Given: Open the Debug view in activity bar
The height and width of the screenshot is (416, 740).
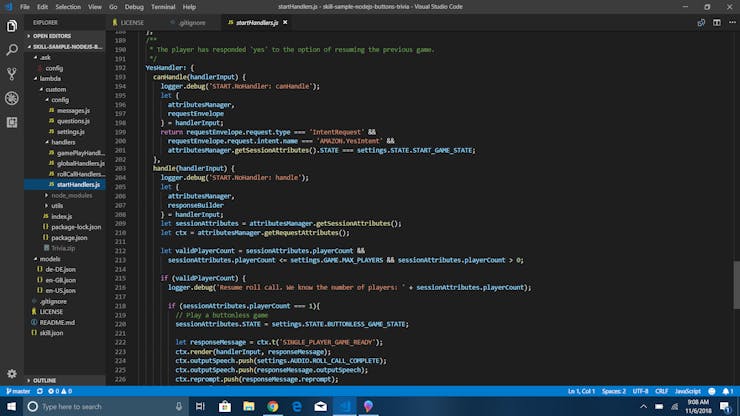Looking at the screenshot, I should click(x=12, y=98).
